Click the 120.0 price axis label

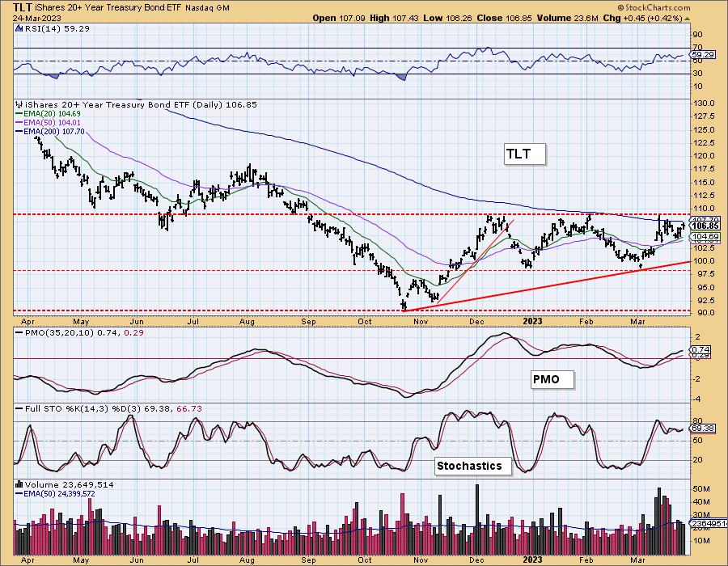(x=705, y=156)
